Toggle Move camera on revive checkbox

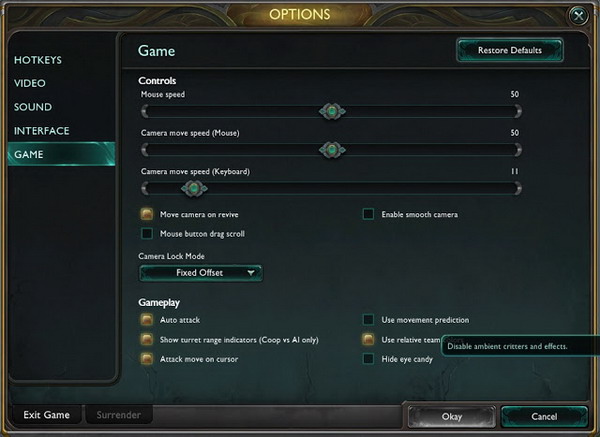147,214
